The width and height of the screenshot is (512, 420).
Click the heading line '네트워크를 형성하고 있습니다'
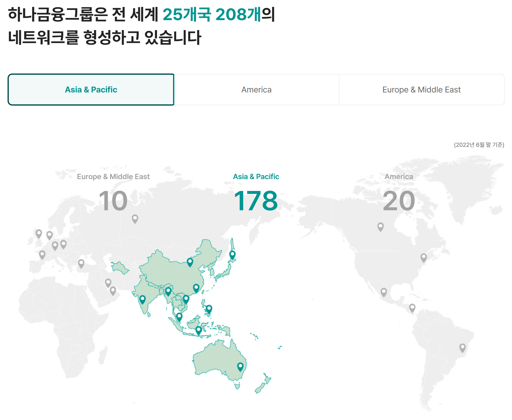[105, 38]
